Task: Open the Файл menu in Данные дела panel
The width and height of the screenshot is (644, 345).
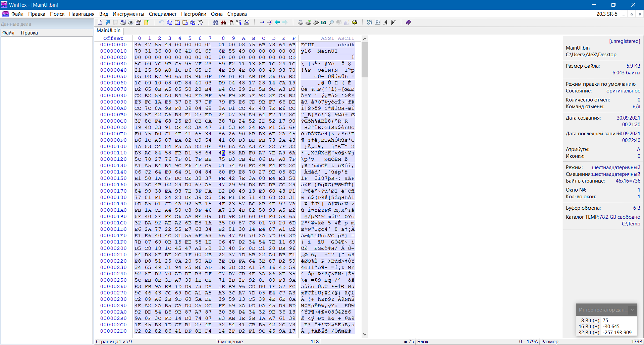Action: [x=8, y=33]
